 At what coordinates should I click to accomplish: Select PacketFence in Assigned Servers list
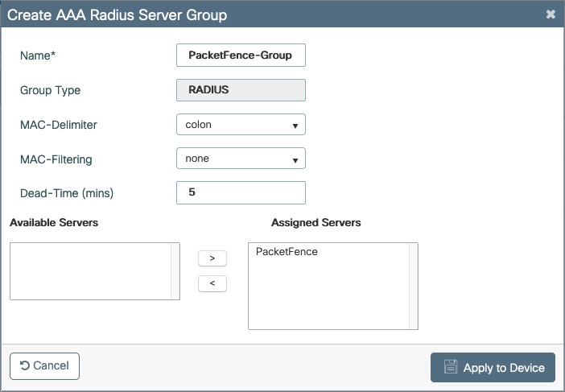click(287, 252)
